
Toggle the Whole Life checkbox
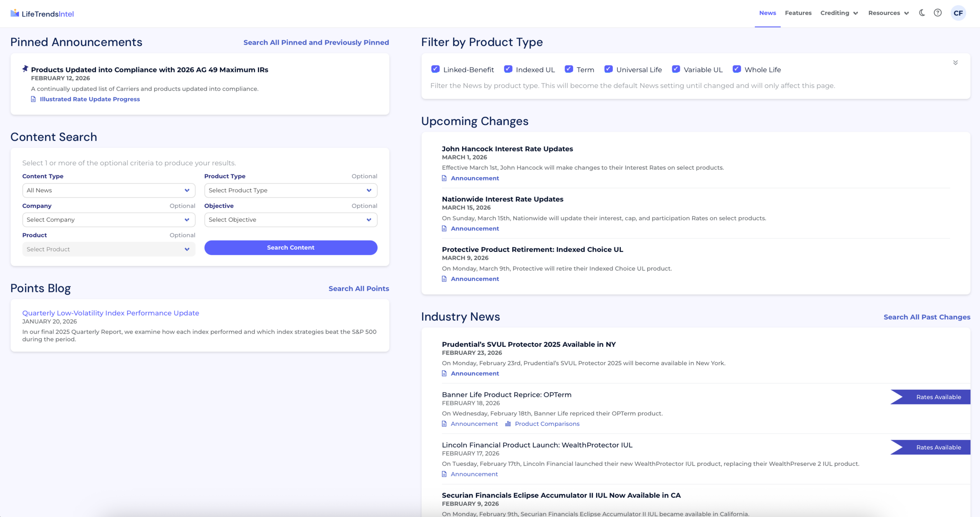pos(737,69)
